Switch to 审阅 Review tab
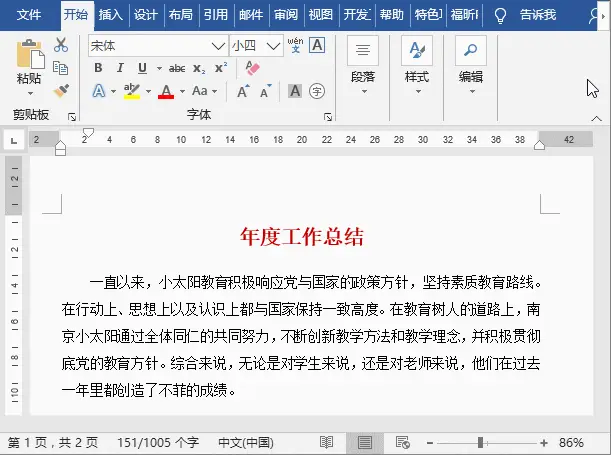 click(x=286, y=15)
